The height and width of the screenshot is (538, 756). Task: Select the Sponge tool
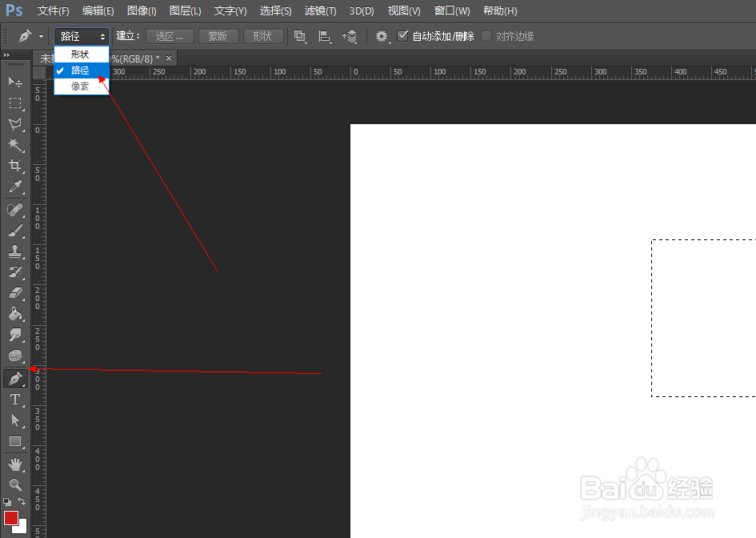(15, 356)
